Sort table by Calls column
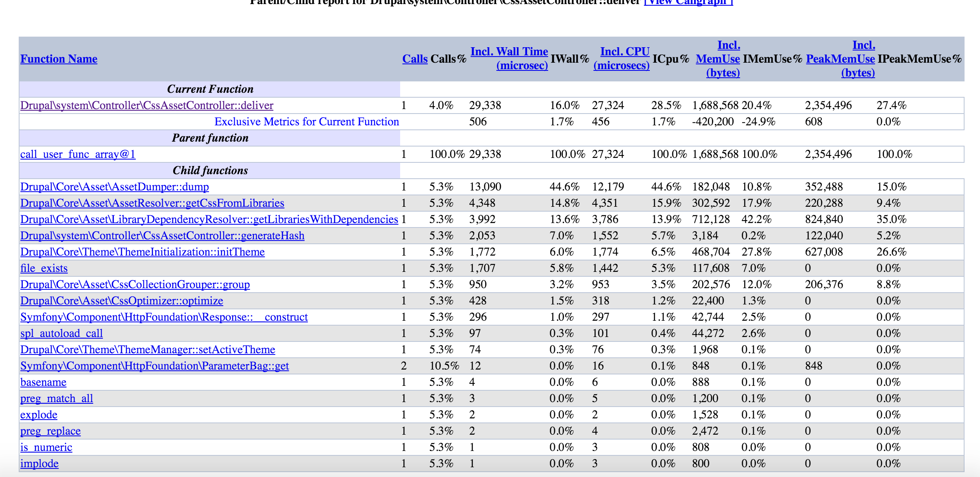The height and width of the screenshot is (477, 980). [x=414, y=59]
